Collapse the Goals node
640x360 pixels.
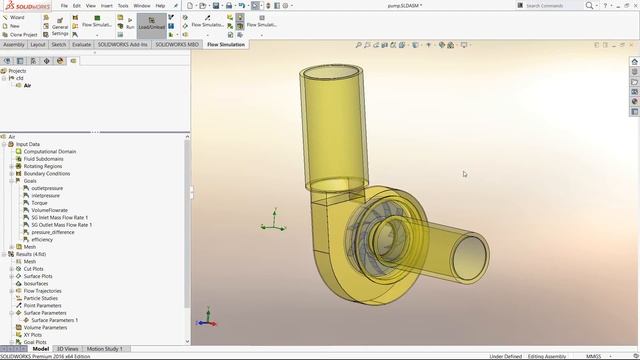tap(12, 181)
